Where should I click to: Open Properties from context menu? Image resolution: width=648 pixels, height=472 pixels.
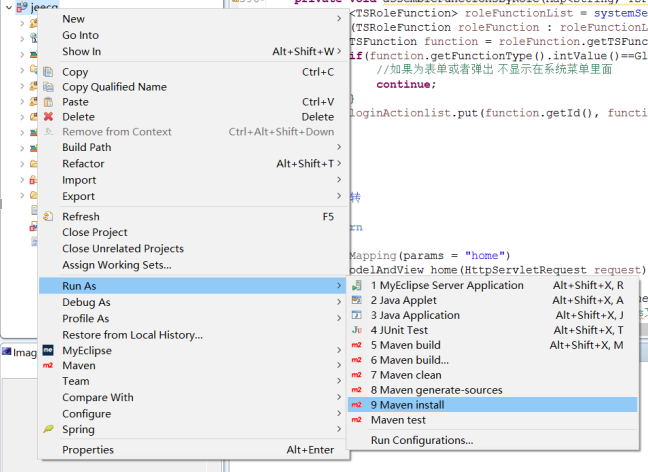point(193,450)
